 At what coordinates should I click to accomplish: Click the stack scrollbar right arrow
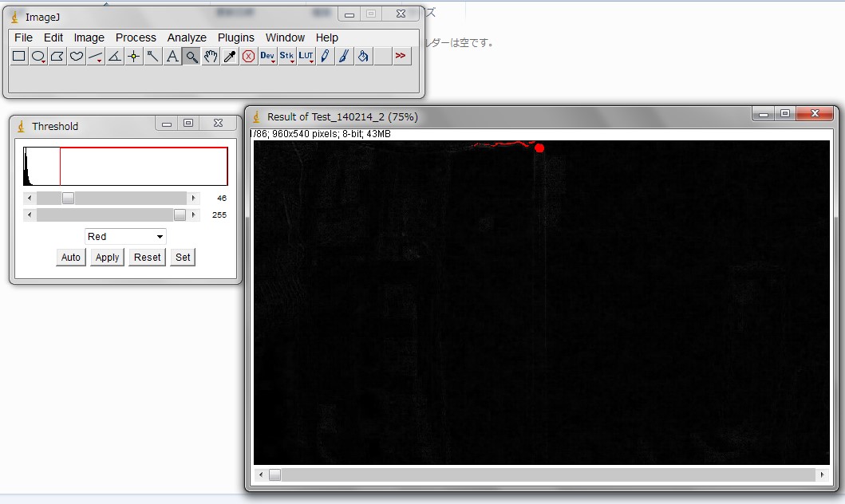(x=822, y=475)
